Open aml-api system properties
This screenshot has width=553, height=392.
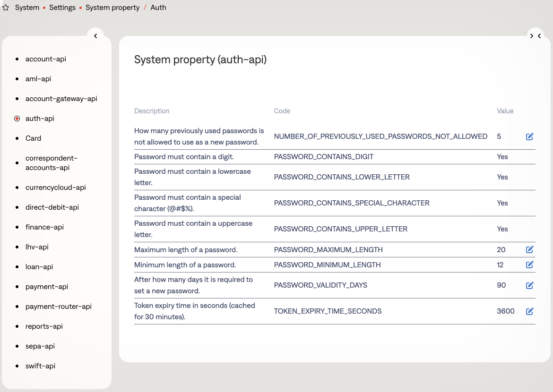38,79
